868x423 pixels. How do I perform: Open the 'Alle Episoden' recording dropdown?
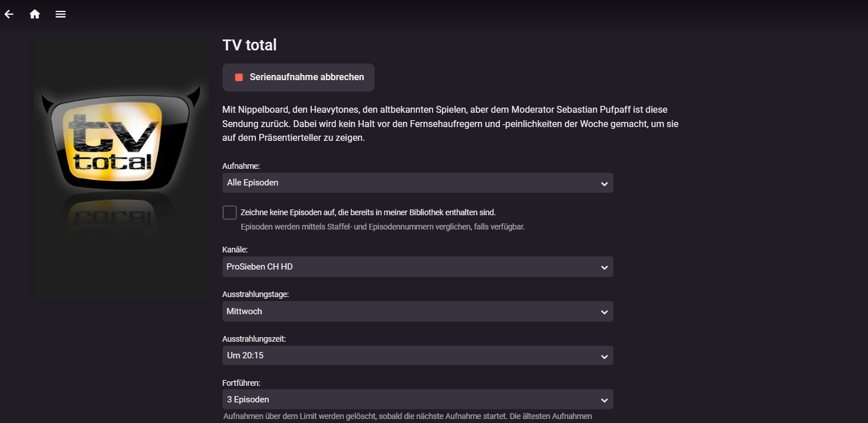click(412, 183)
